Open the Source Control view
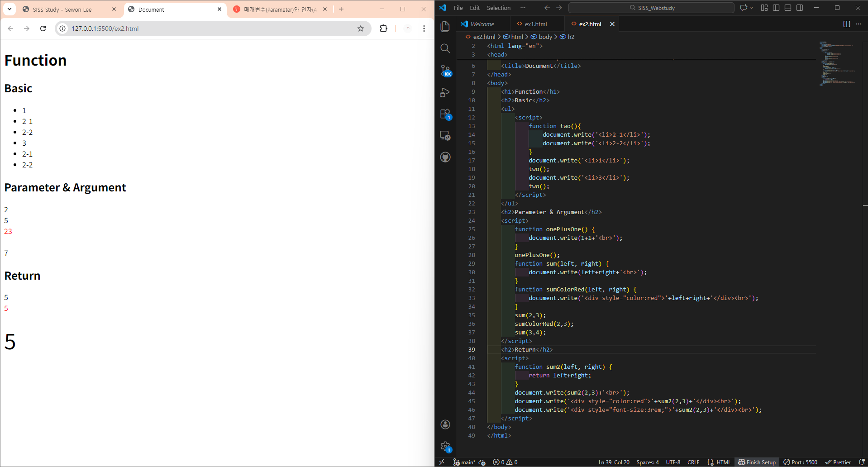868x467 pixels. (x=445, y=70)
